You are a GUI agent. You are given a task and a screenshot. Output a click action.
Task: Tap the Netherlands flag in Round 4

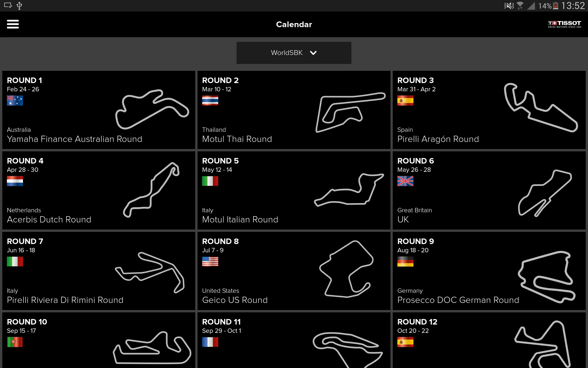[x=15, y=181]
